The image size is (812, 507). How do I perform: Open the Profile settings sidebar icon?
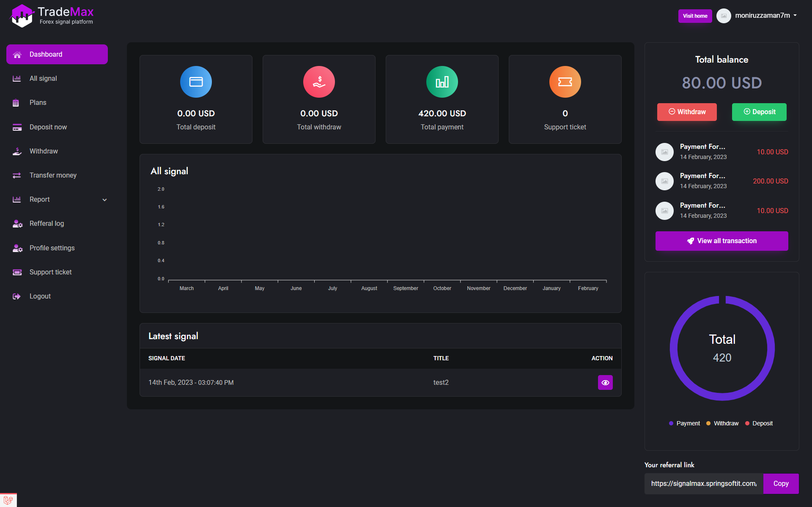click(17, 248)
